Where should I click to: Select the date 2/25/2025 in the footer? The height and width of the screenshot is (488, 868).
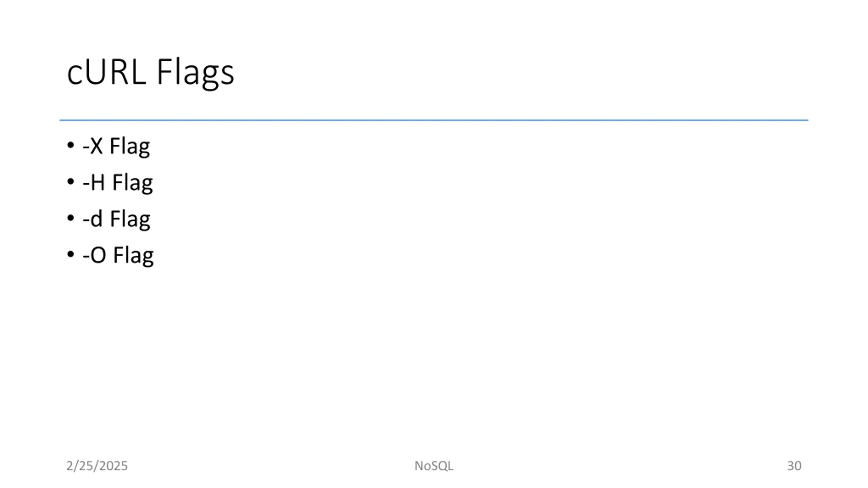point(97,466)
